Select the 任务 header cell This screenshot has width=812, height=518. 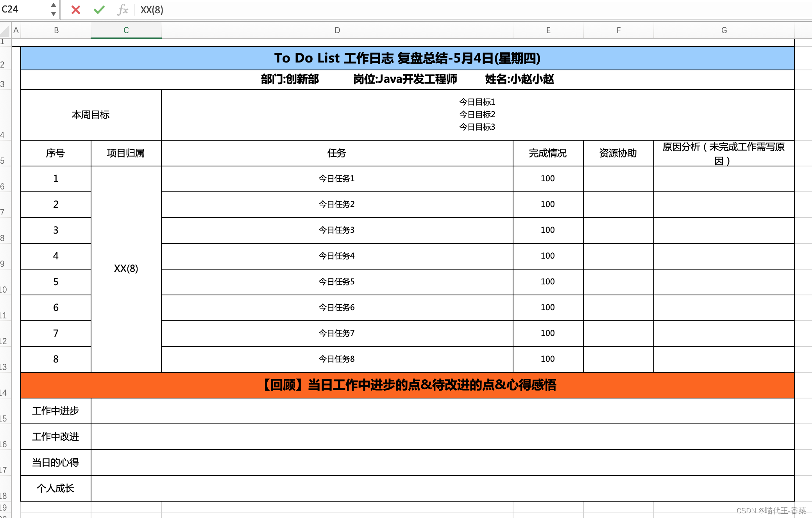pos(337,153)
